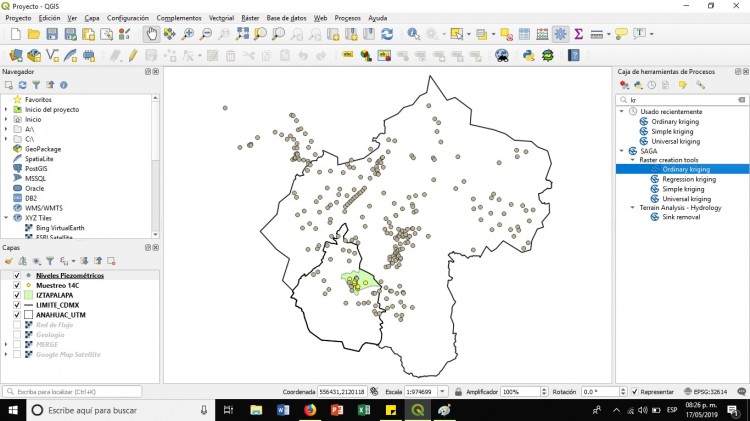Open the history clock icon in the processing toolbox
The height and width of the screenshot is (421, 750).
coord(651,85)
